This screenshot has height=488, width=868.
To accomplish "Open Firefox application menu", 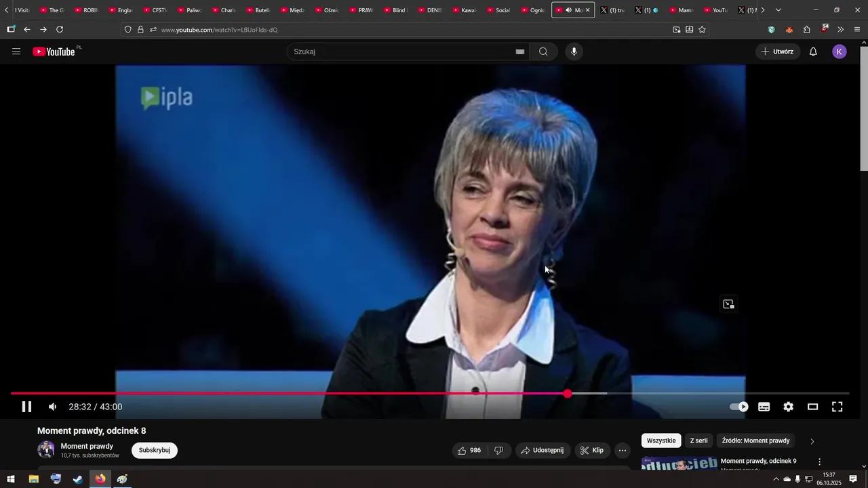I will [857, 30].
